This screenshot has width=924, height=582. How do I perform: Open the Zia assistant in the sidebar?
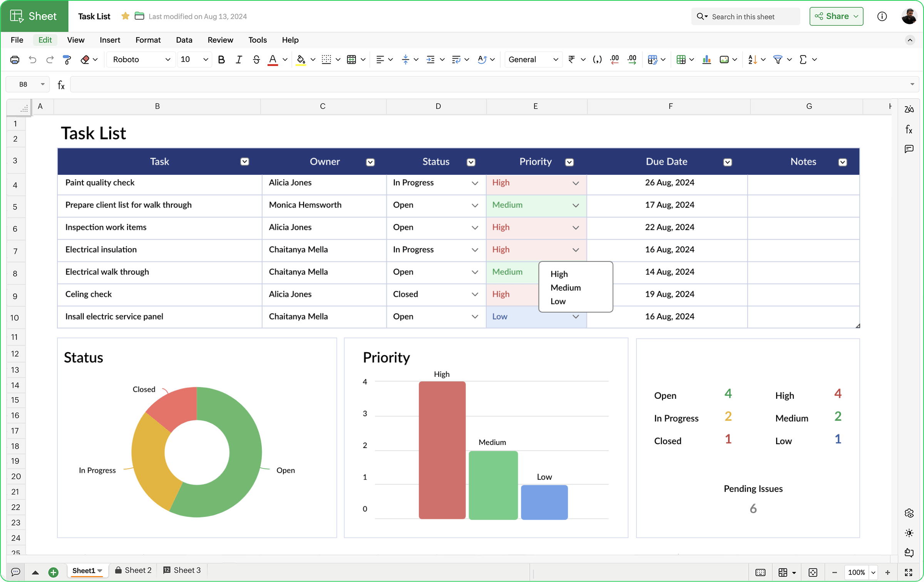point(909,109)
